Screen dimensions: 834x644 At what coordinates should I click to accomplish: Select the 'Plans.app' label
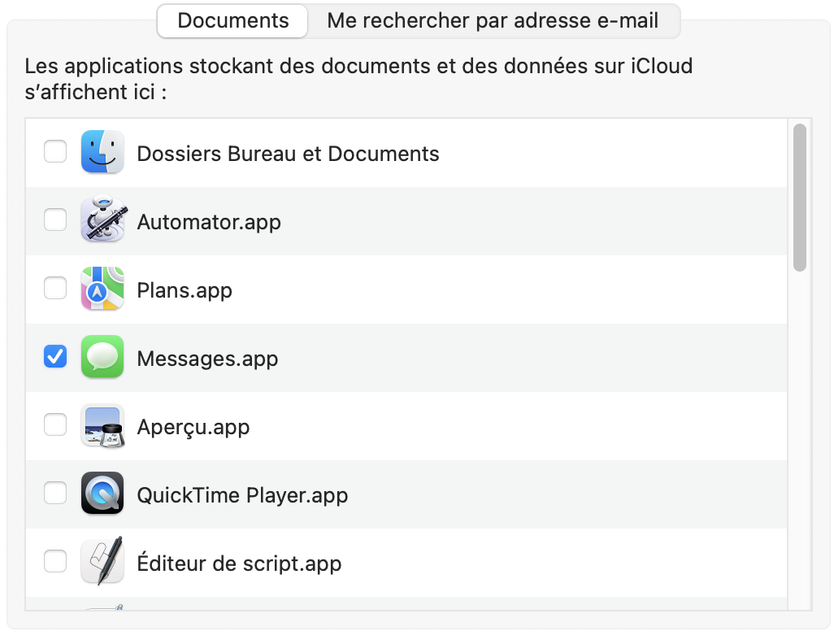pyautogui.click(x=185, y=290)
